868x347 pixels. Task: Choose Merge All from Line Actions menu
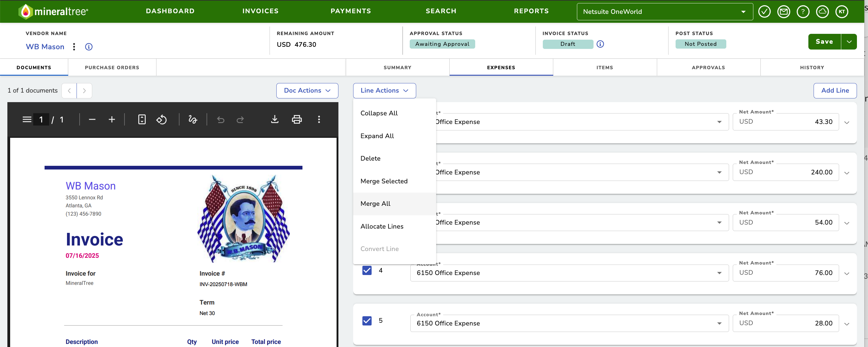(394, 204)
